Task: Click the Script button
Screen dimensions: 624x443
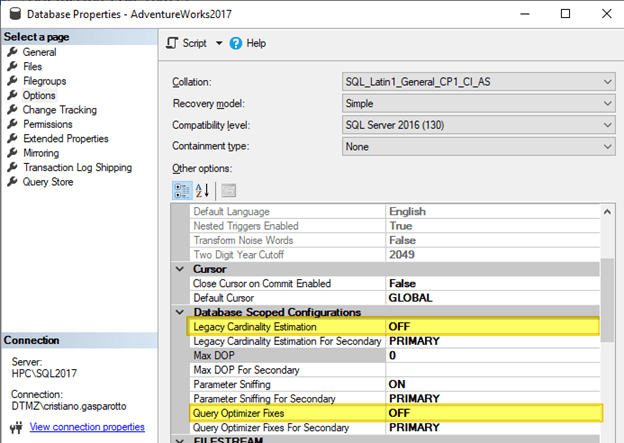Action: [x=186, y=43]
